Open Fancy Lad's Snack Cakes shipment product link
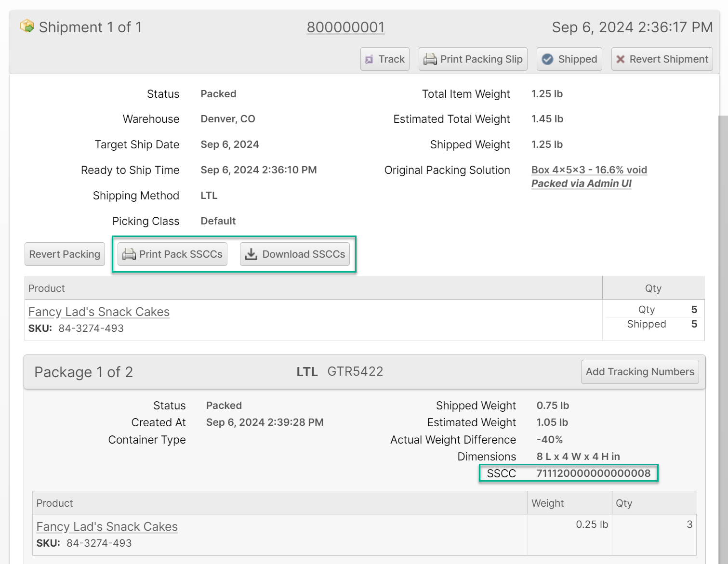 (x=99, y=312)
